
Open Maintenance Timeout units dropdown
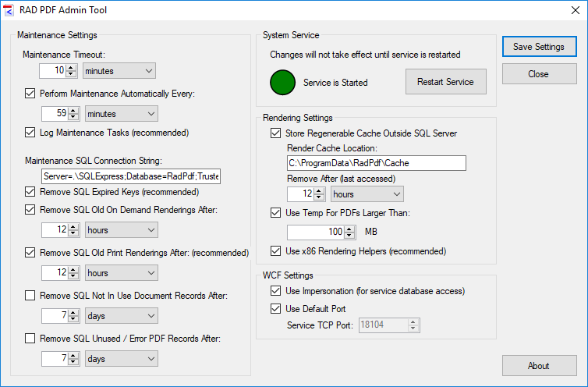click(119, 70)
